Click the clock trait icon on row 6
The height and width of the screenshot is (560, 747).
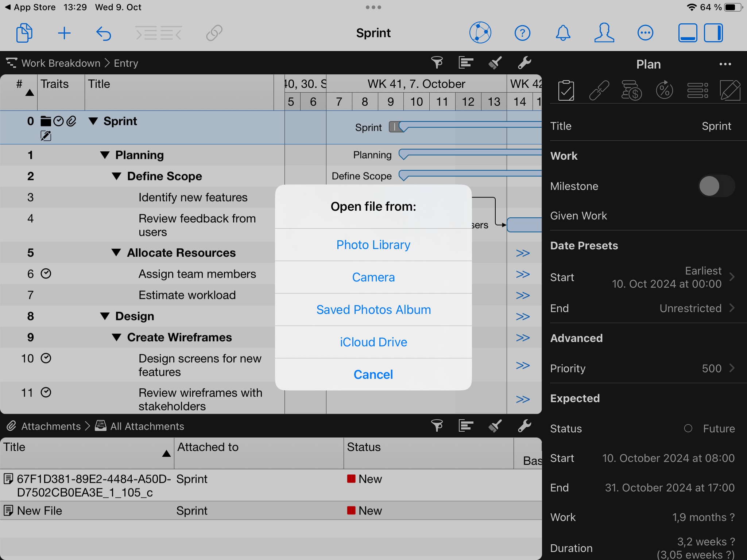(x=46, y=273)
